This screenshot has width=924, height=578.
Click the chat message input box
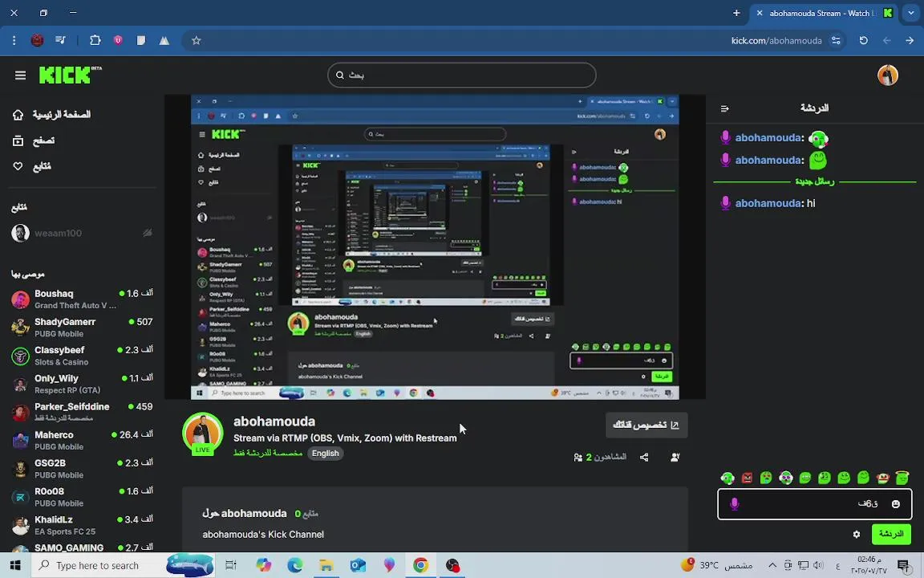tap(814, 503)
